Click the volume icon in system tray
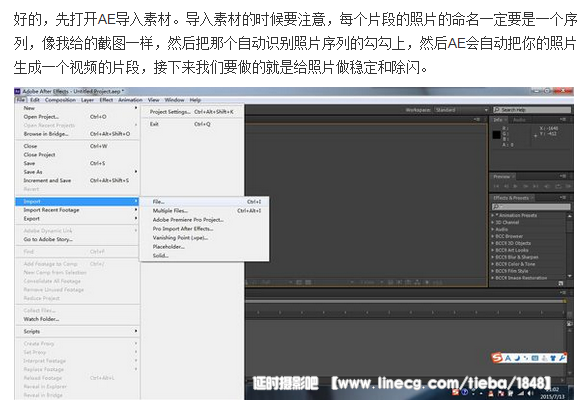This screenshot has width=586, height=400. 530,393
